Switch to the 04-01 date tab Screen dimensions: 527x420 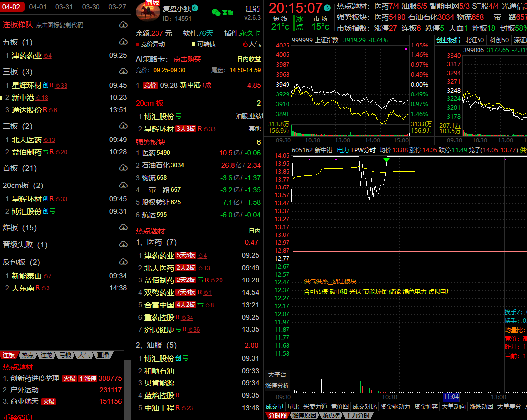[38, 7]
